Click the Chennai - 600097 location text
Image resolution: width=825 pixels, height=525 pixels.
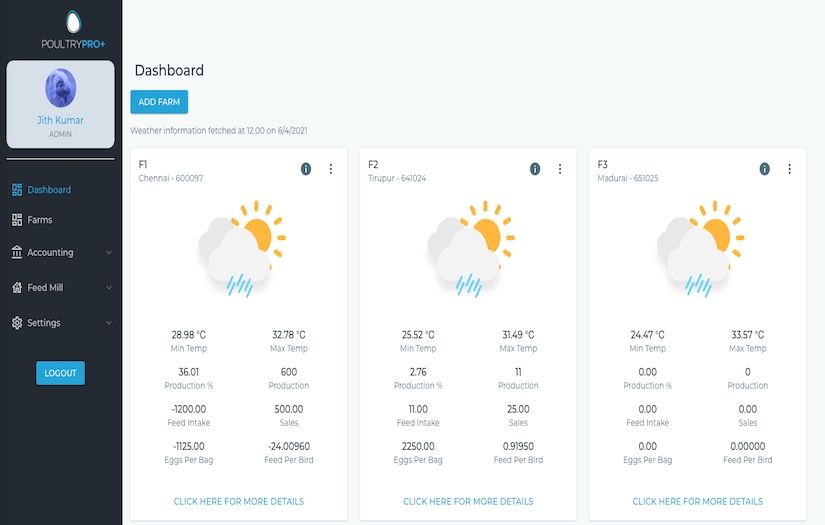pyautogui.click(x=171, y=178)
